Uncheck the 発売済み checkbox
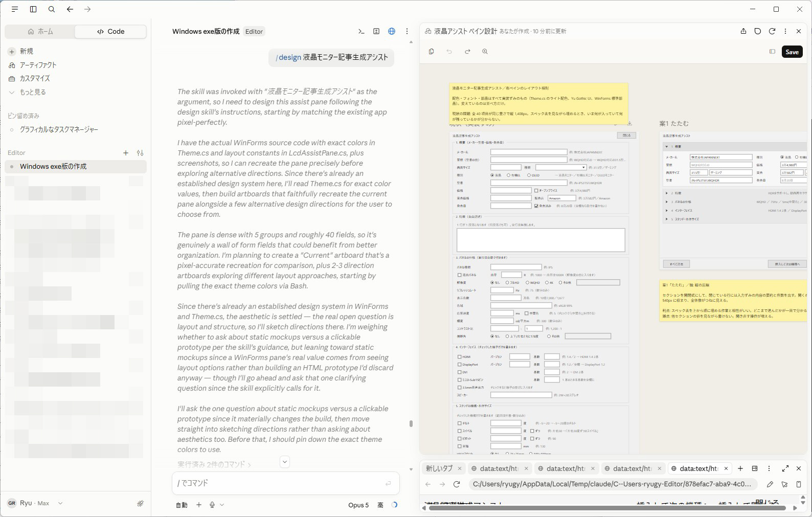Screen dimensions: 812x517 [536, 206]
